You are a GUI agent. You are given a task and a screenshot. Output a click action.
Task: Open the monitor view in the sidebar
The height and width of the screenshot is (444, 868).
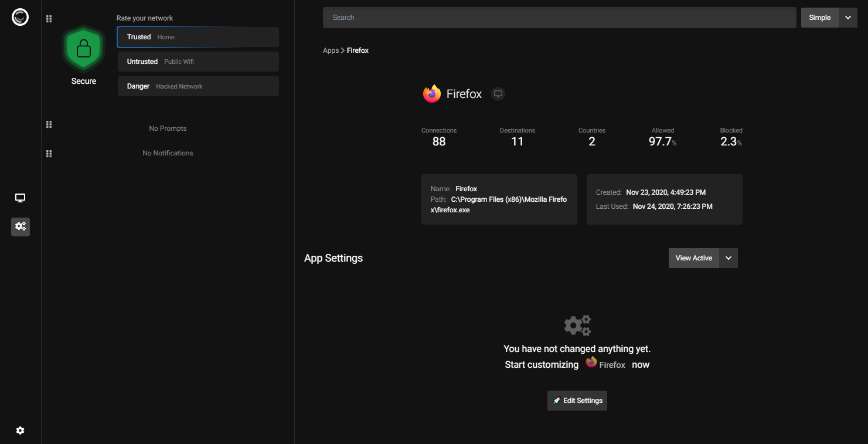20,198
